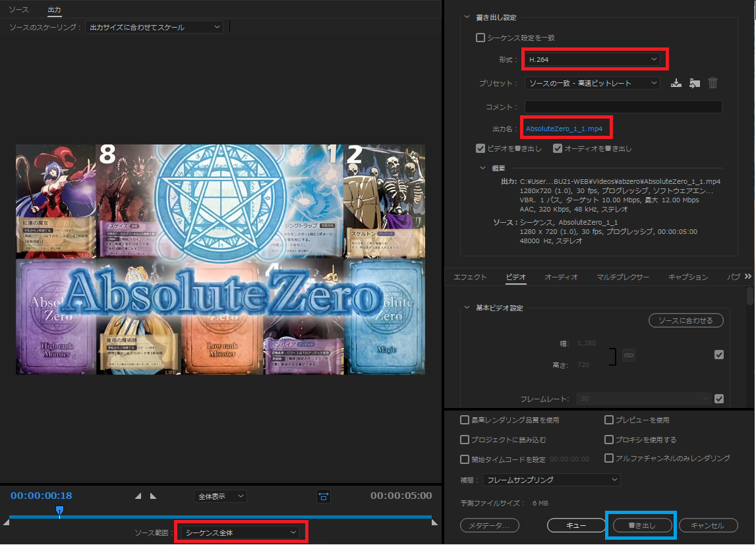Click the output name AbsoluteZero_1_1.mp4 link
756x545 pixels.
(x=564, y=128)
